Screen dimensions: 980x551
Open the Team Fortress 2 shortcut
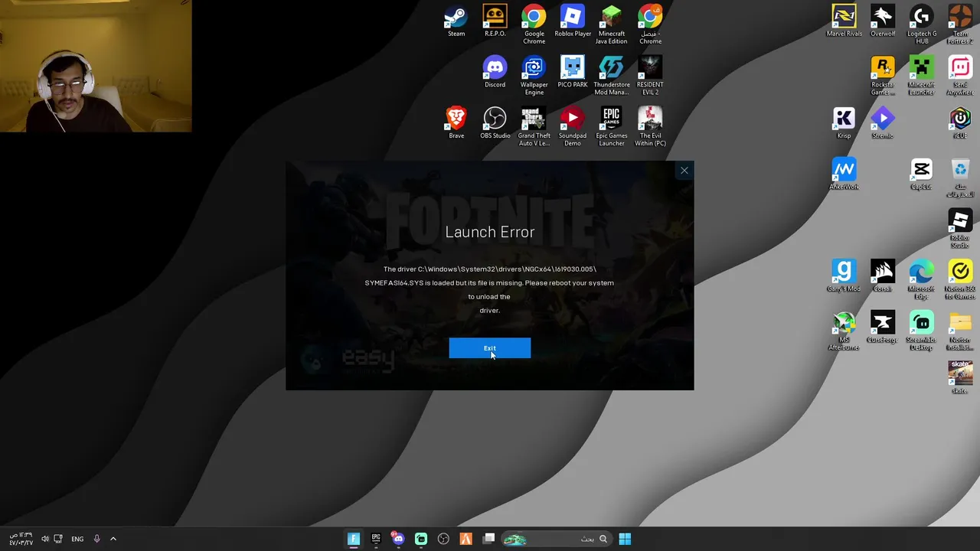pos(960,24)
